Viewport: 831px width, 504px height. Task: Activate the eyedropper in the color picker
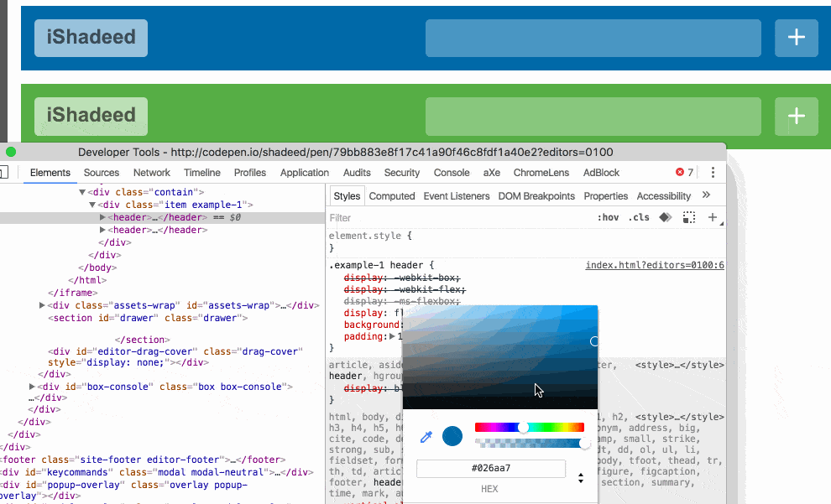pos(426,436)
